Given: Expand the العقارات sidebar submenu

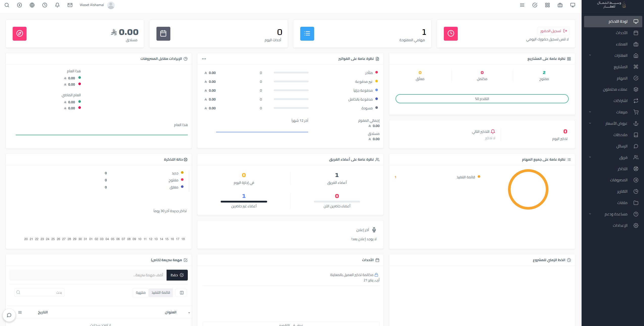Looking at the screenshot, I should pyautogui.click(x=590, y=55).
